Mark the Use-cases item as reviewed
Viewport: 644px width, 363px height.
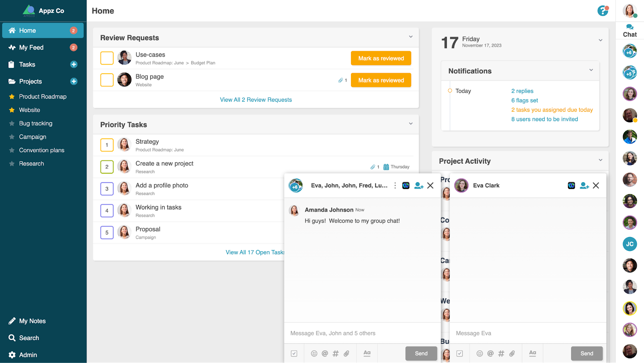click(381, 58)
